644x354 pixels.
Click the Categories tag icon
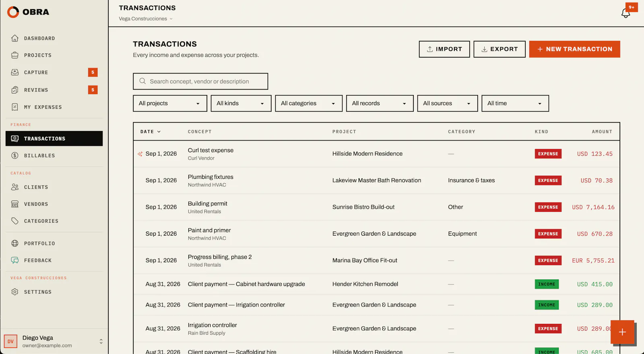pos(15,221)
